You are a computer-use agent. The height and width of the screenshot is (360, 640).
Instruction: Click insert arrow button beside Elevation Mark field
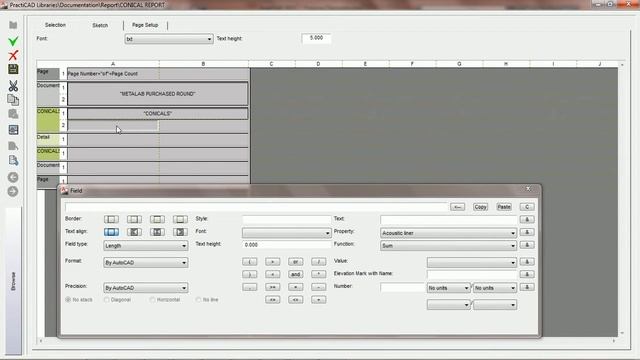(x=527, y=274)
